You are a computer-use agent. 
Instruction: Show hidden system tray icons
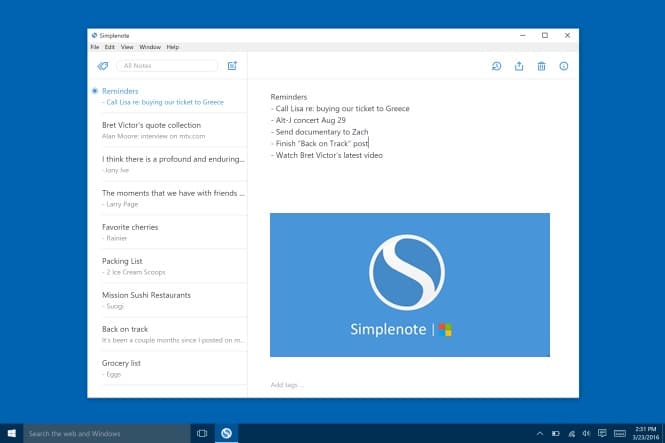539,433
